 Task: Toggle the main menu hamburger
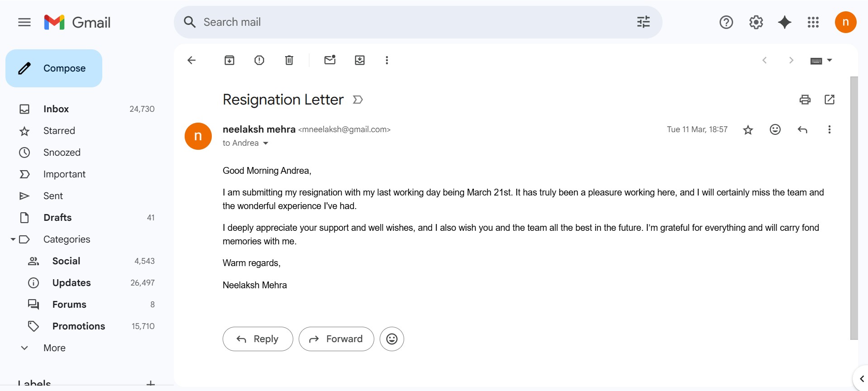click(24, 22)
